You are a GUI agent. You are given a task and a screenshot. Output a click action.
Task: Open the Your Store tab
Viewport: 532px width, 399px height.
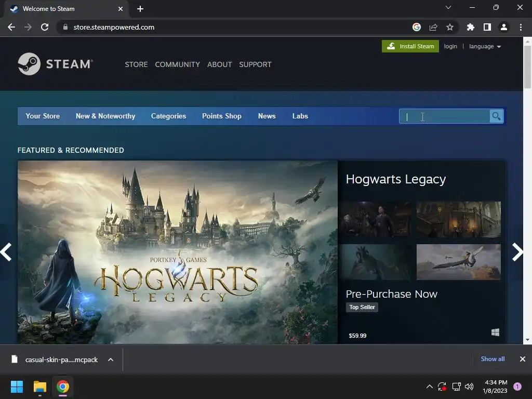[43, 116]
